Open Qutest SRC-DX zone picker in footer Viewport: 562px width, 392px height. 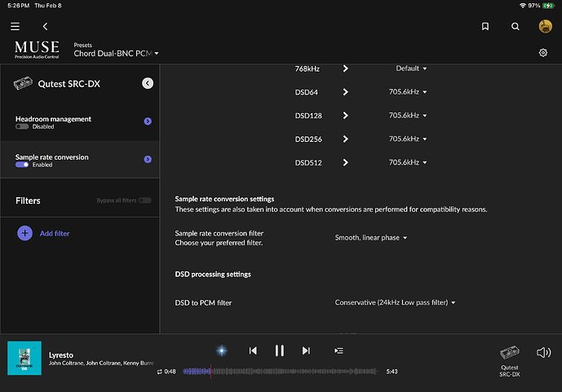509,361
